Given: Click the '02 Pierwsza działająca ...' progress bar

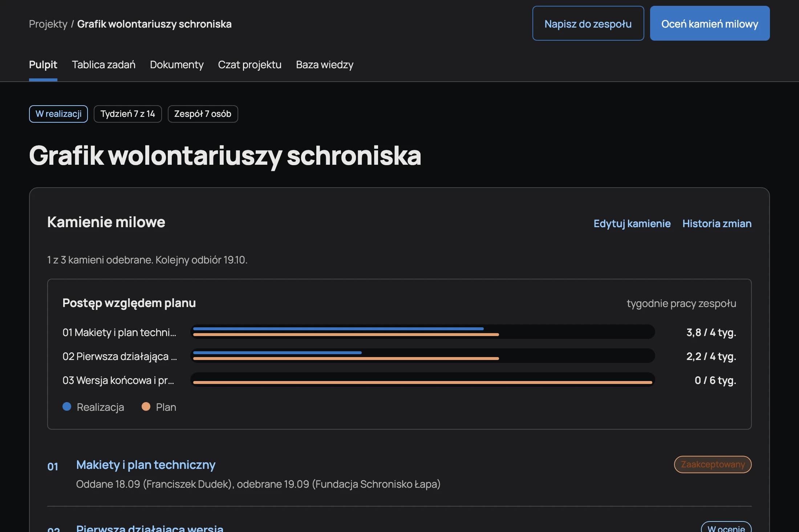Looking at the screenshot, I should 423,356.
